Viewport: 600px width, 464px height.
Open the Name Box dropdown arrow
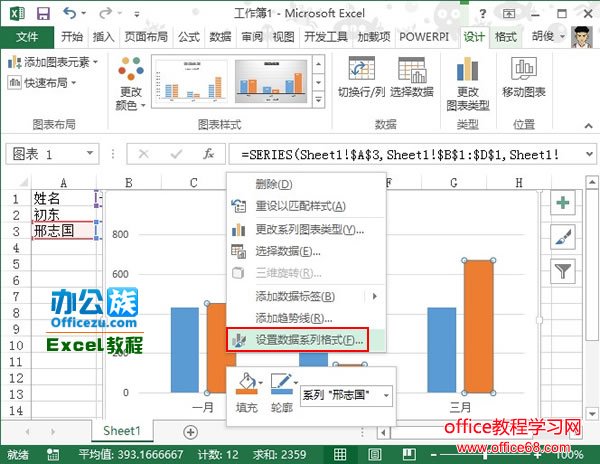pos(90,153)
